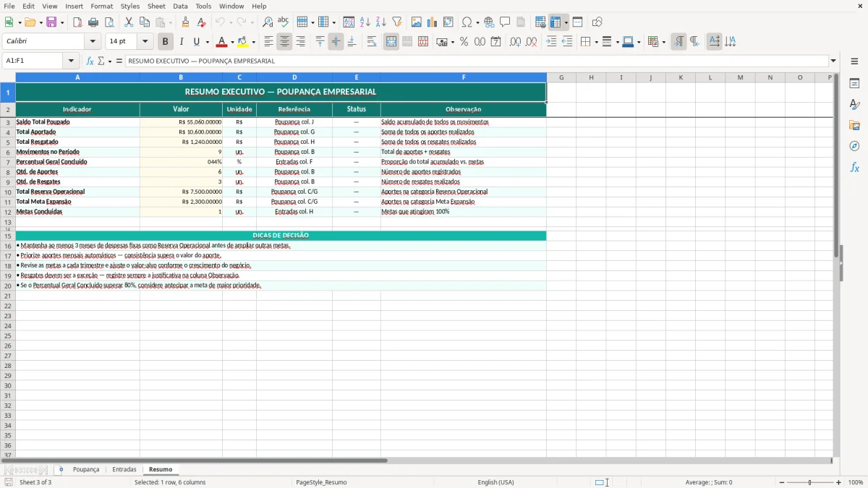Insert special character omega icon
This screenshot has width=868, height=488.
point(467,22)
